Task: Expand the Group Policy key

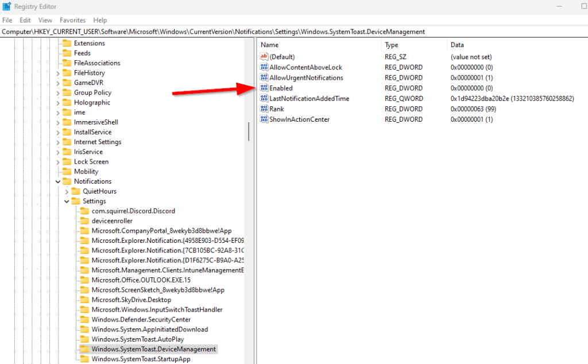Action: (x=58, y=92)
